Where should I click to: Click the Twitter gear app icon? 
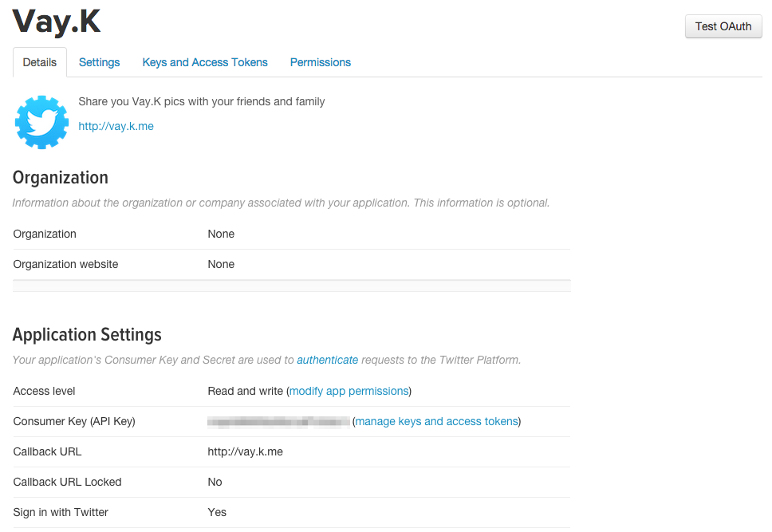(x=41, y=122)
